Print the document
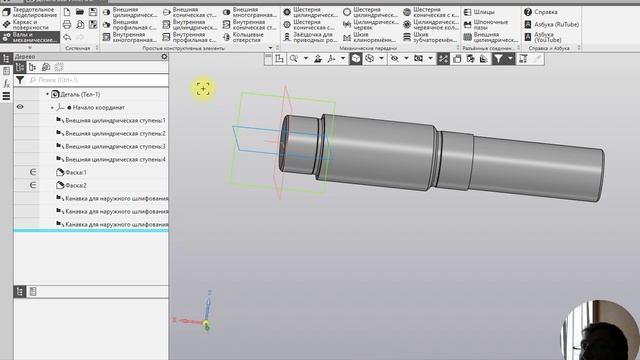 click(67, 25)
